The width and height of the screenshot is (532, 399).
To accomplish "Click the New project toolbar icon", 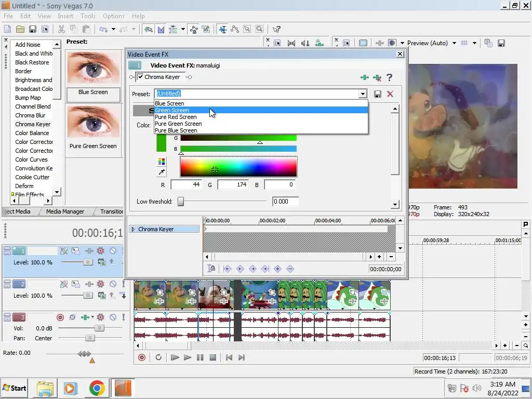I will (x=7, y=29).
